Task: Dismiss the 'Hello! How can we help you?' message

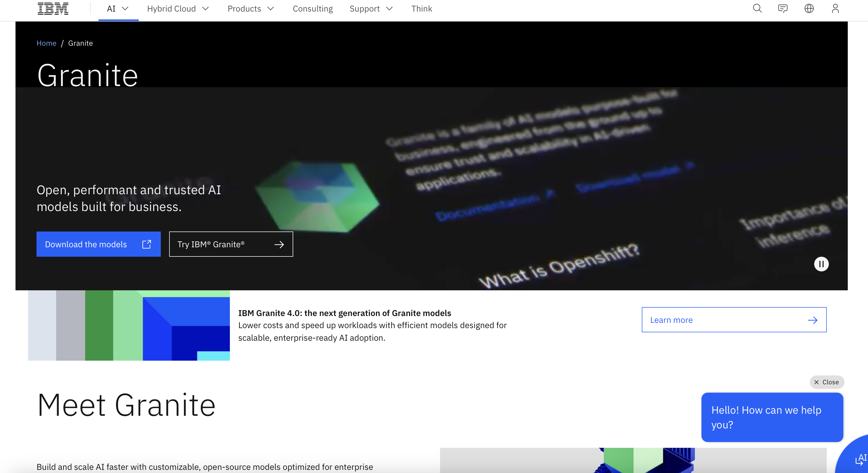Action: [826, 382]
